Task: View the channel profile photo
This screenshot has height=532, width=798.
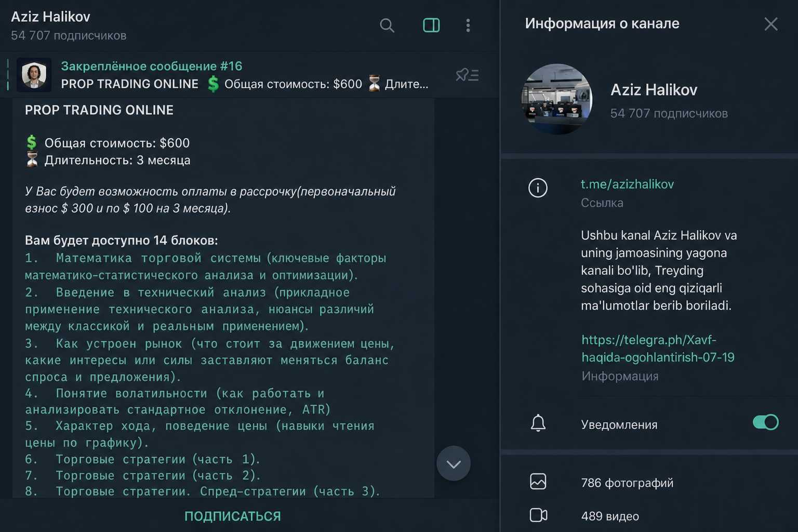Action: (557, 99)
